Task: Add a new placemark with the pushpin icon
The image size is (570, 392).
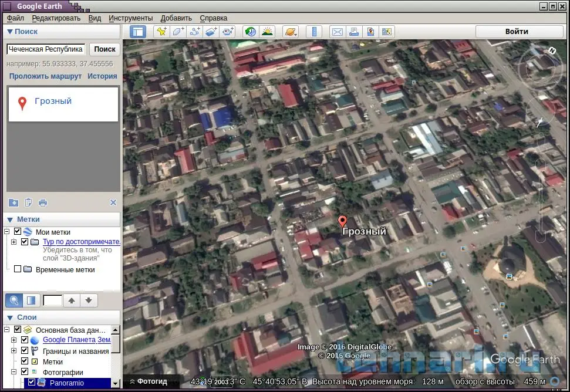Action: pyautogui.click(x=161, y=32)
